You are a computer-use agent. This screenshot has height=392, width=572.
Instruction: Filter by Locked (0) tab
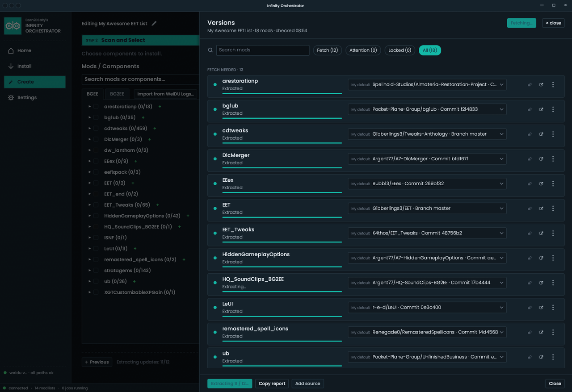[400, 50]
